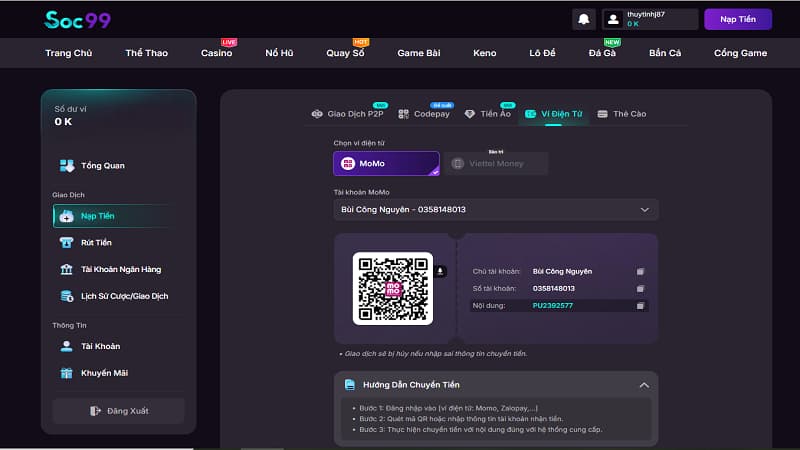The width and height of the screenshot is (800, 450).
Task: Copy the account number 0358148013
Action: (640, 288)
